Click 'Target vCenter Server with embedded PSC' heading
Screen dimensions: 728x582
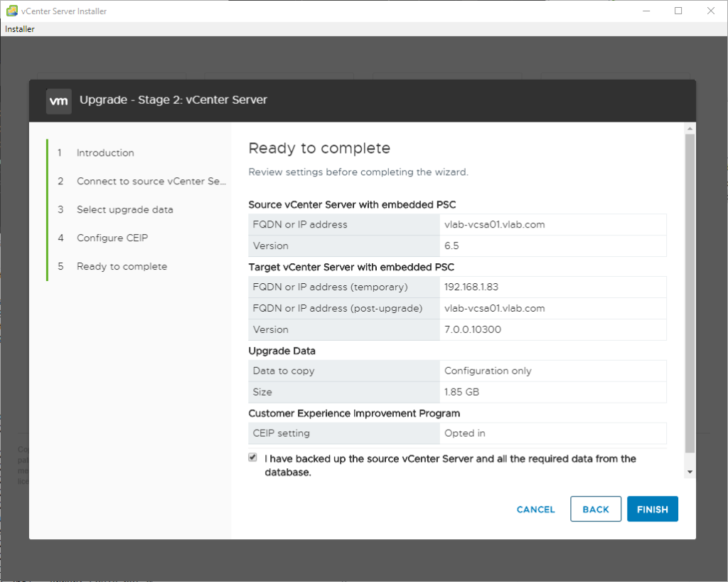(351, 267)
